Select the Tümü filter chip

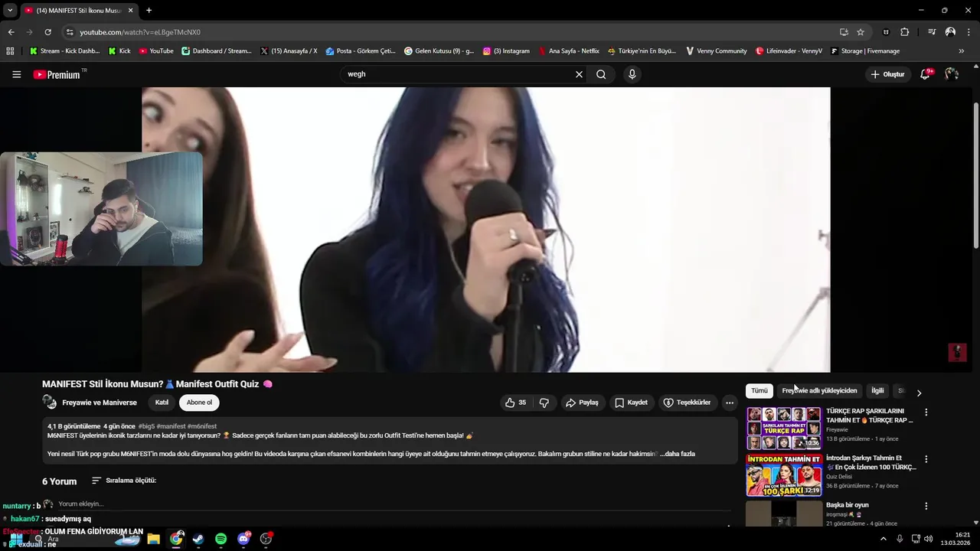point(759,390)
